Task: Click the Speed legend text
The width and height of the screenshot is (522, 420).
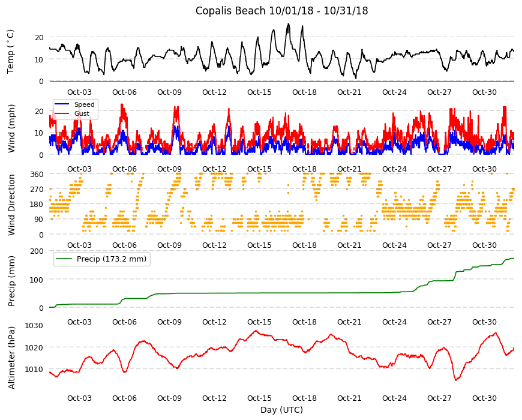Action: point(85,104)
